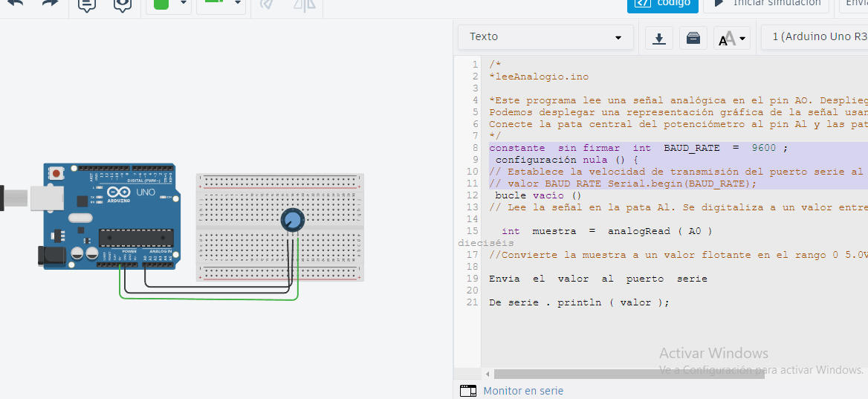Click the redo arrow icon
Image resolution: width=868 pixels, height=399 pixels.
pos(49,3)
